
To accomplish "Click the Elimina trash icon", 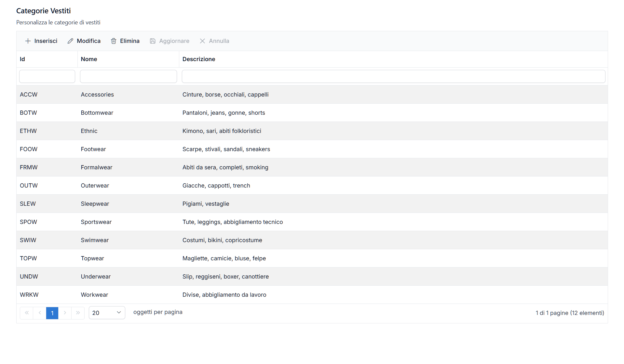I will [x=114, y=41].
